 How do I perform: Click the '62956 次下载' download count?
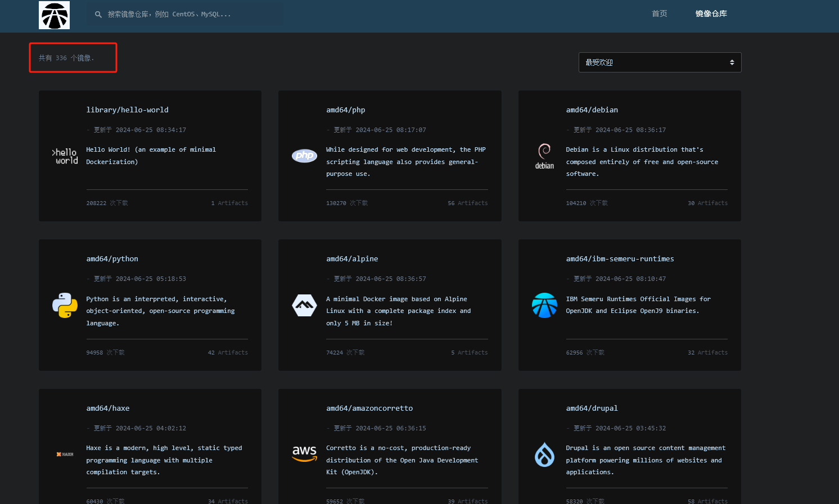[x=585, y=353]
